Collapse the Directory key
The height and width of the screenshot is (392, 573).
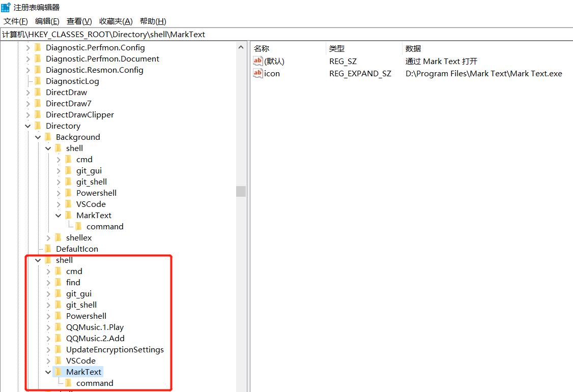(28, 126)
